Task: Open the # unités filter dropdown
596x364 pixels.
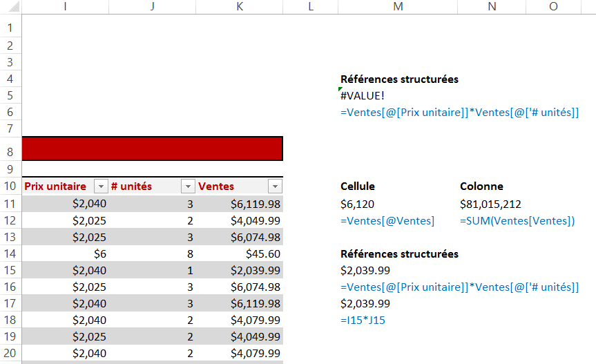Action: pyautogui.click(x=188, y=186)
